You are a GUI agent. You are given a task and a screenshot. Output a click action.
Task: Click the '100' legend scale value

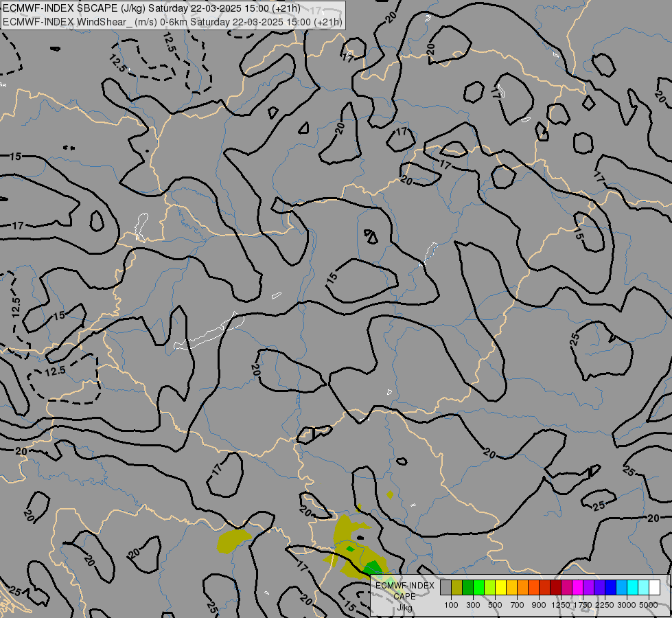click(x=451, y=605)
